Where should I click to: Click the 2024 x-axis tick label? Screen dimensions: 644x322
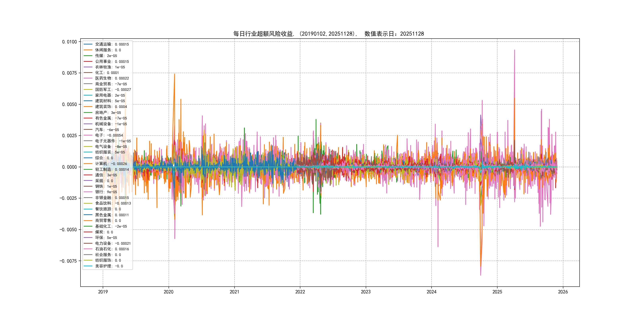pos(431,292)
